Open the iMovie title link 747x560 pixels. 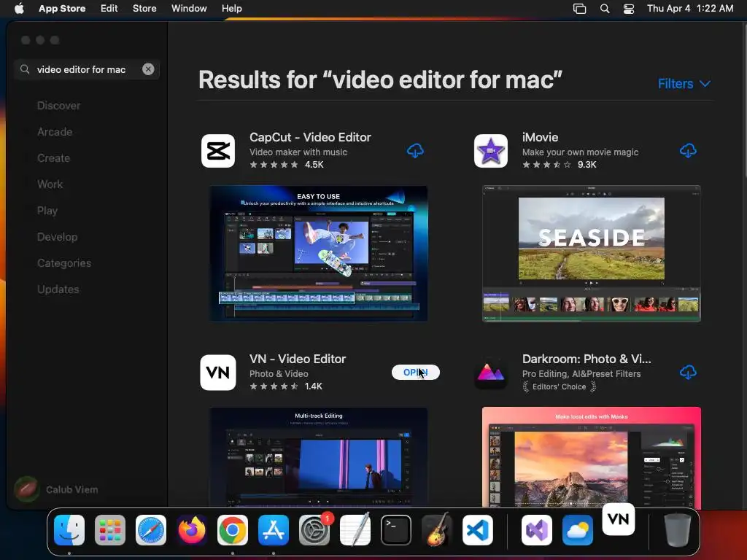pyautogui.click(x=540, y=137)
